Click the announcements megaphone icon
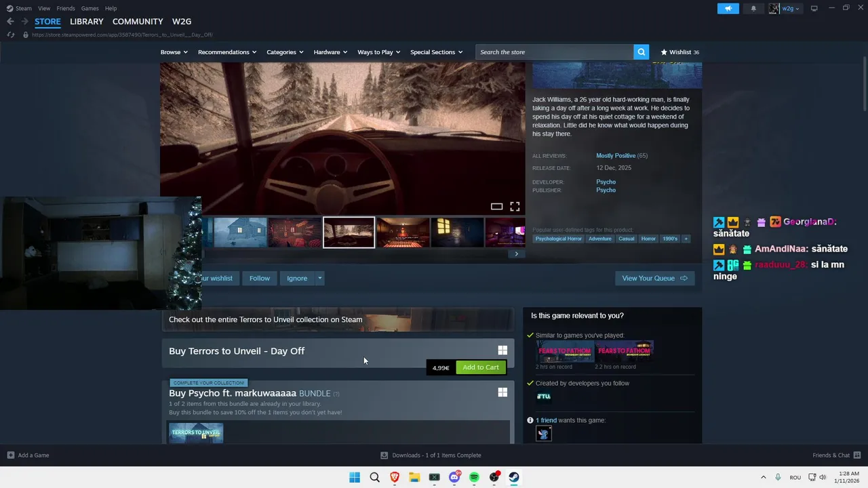 (728, 8)
